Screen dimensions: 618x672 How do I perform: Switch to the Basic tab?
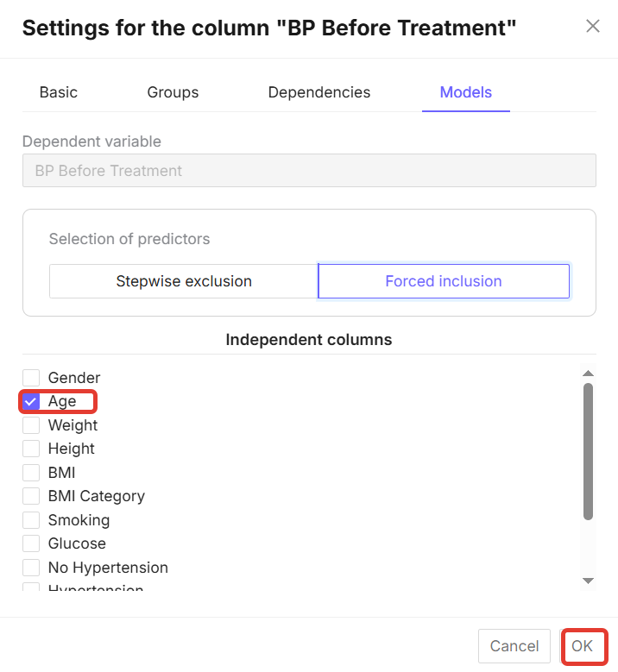tap(59, 92)
